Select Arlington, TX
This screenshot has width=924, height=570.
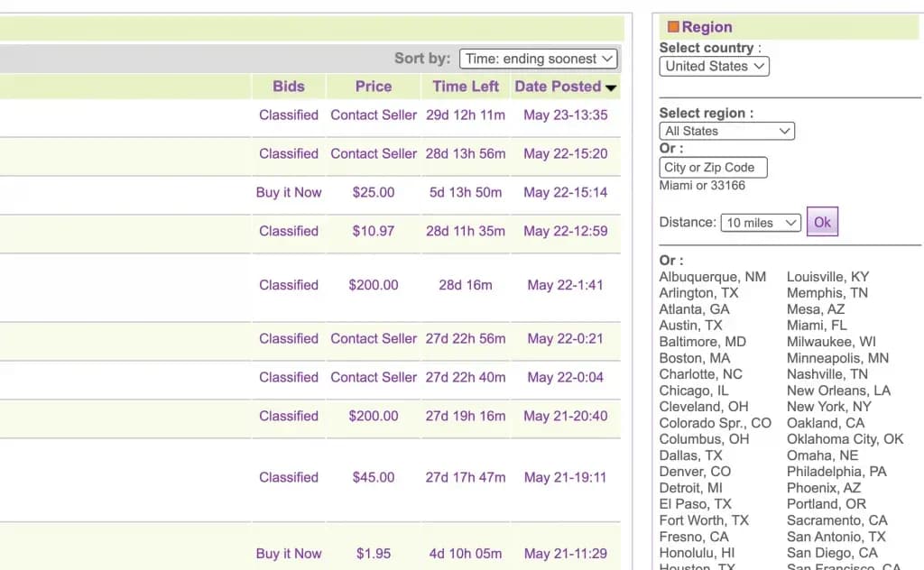[698, 292]
